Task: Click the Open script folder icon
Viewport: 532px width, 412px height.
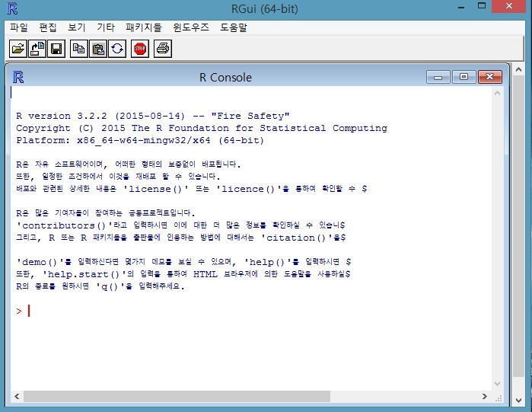Action: (x=18, y=49)
